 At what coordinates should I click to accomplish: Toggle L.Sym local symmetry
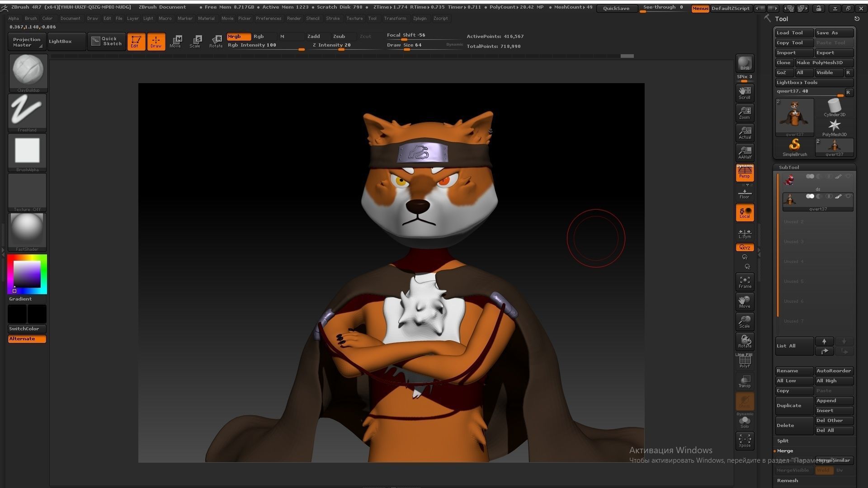click(x=745, y=233)
